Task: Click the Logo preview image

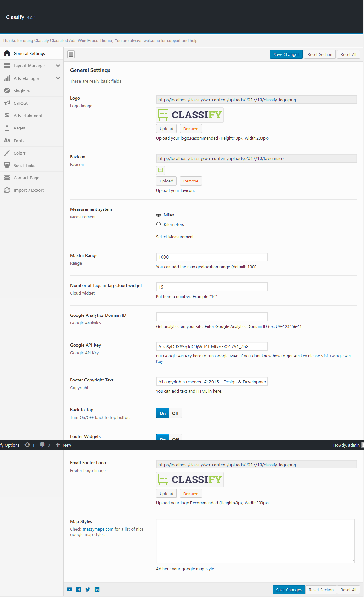Action: click(190, 115)
